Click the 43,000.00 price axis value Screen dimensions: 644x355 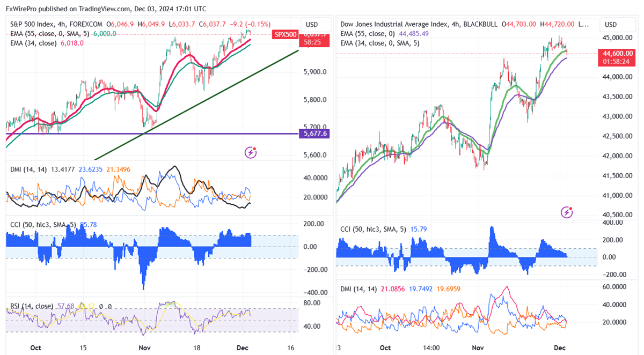coord(618,116)
